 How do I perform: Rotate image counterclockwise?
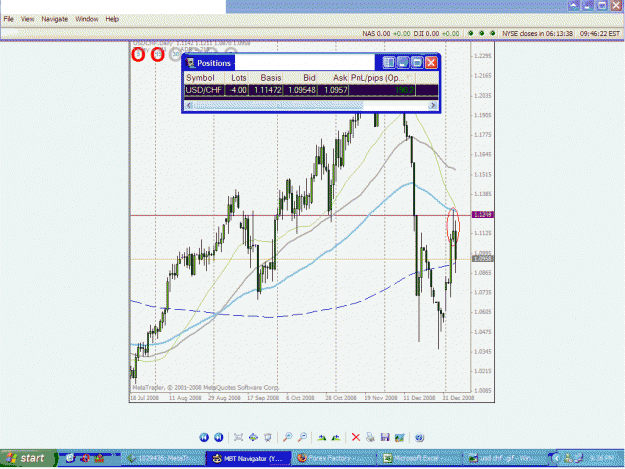click(336, 438)
